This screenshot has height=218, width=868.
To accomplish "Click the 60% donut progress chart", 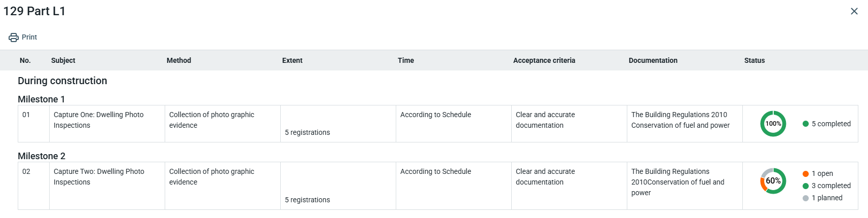I will (x=773, y=181).
